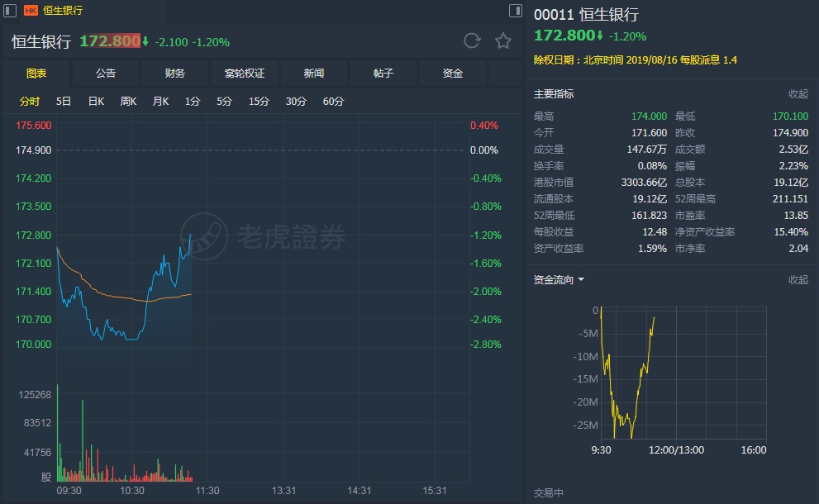The width and height of the screenshot is (819, 504).
Task: Toggle the left sidebar panel icon
Action: pos(10,11)
